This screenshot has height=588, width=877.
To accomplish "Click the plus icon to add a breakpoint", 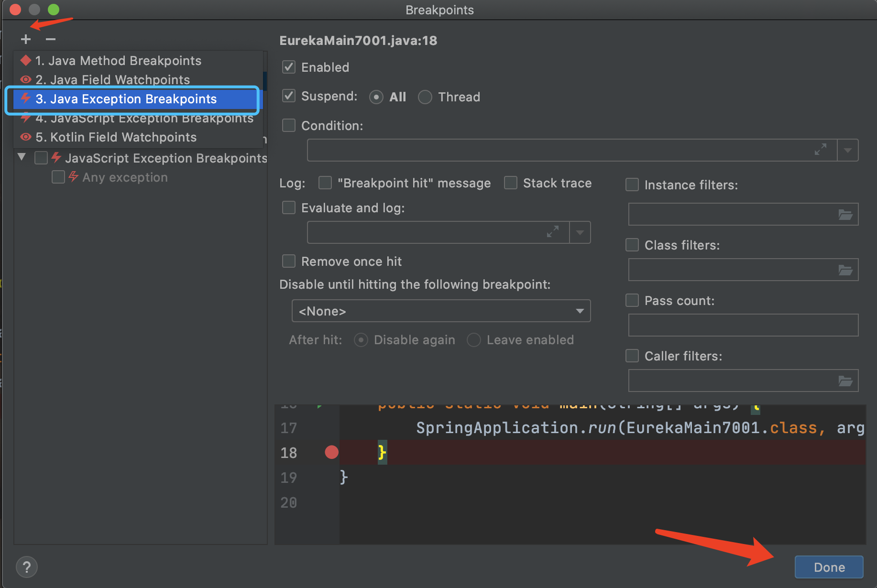I will [x=26, y=39].
